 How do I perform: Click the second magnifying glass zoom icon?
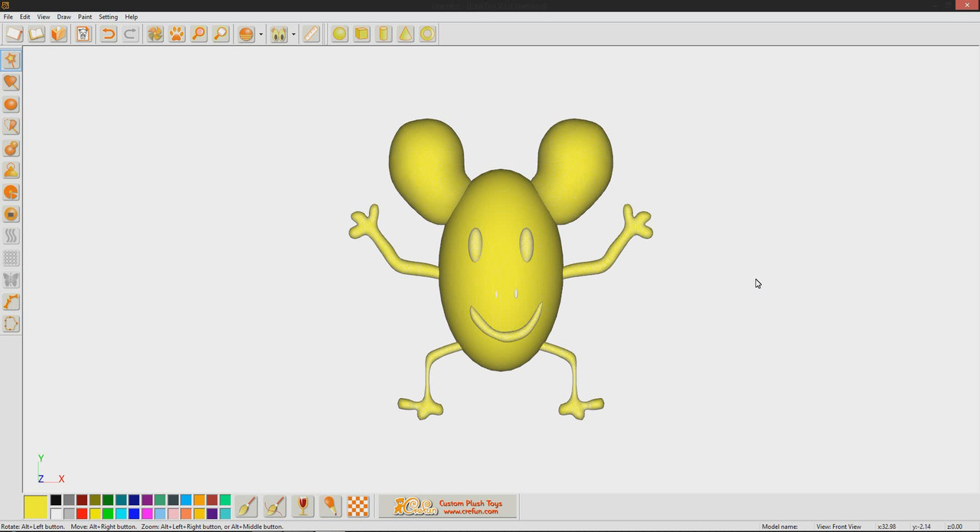coord(221,34)
